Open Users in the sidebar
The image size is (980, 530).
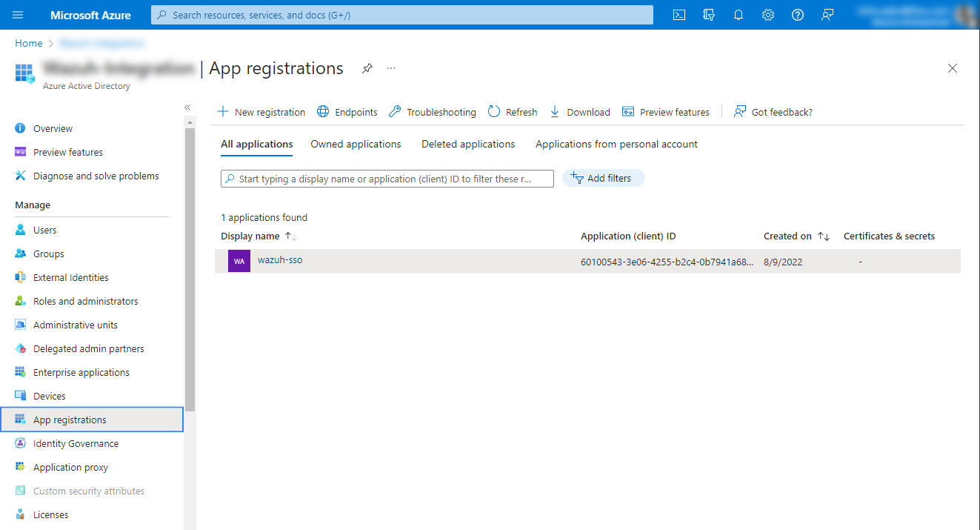(44, 230)
